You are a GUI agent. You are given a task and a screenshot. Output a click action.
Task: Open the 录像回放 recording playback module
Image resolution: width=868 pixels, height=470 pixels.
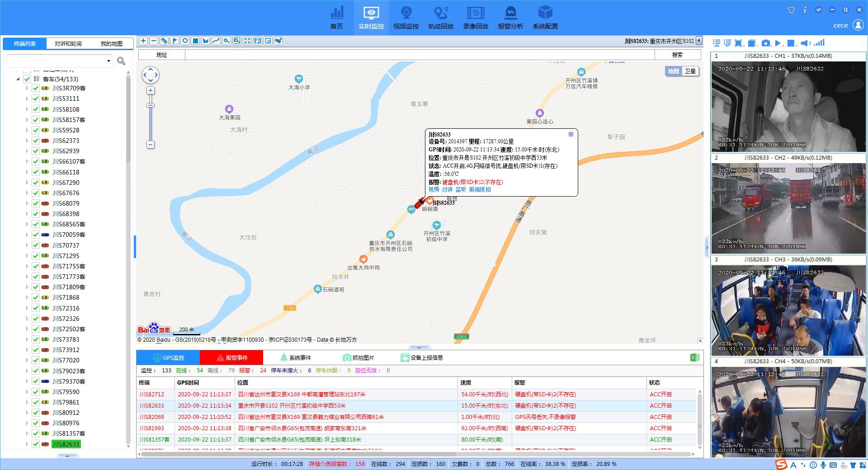pos(476,18)
